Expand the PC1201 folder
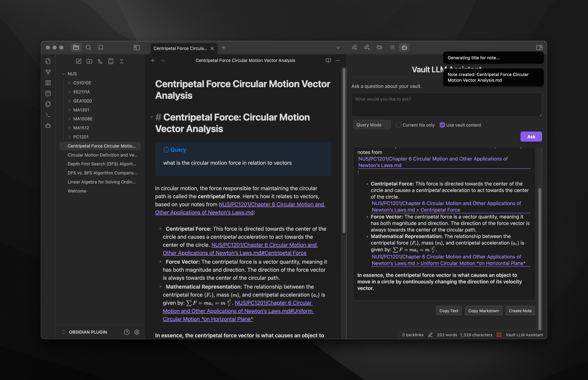 tap(81, 137)
